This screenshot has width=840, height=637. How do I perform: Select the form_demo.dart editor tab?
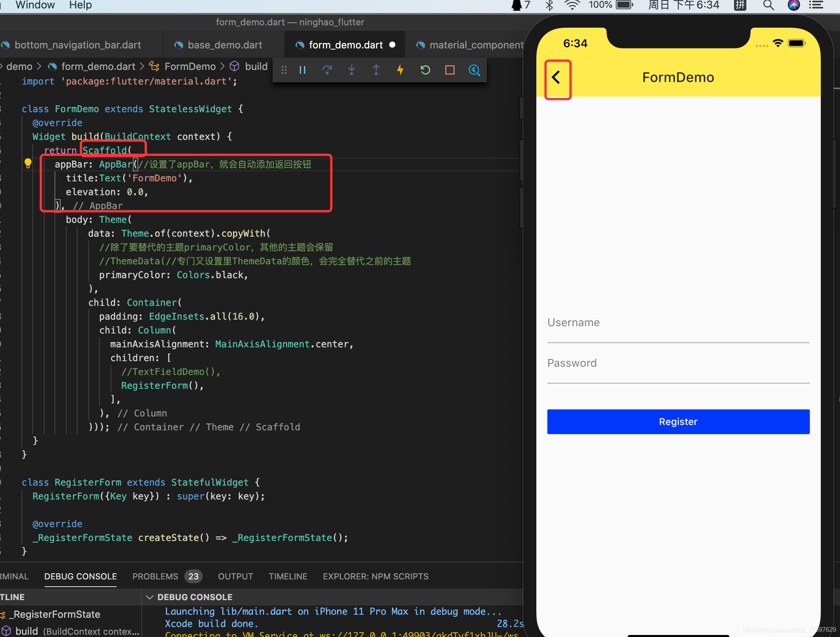(x=345, y=45)
